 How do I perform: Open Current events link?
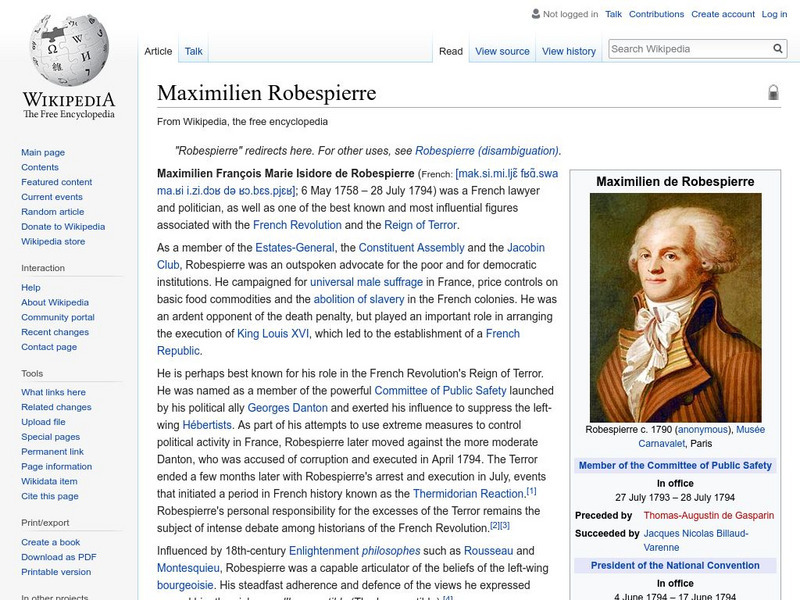pos(52,196)
